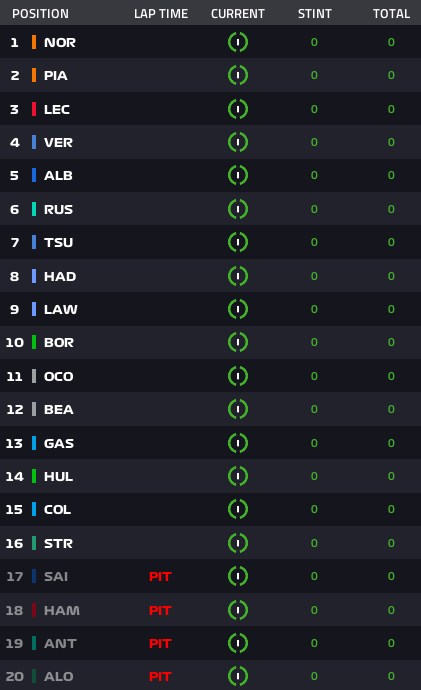Viewport: 421px width, 690px height.
Task: Click the CURRENT column header
Action: (238, 14)
